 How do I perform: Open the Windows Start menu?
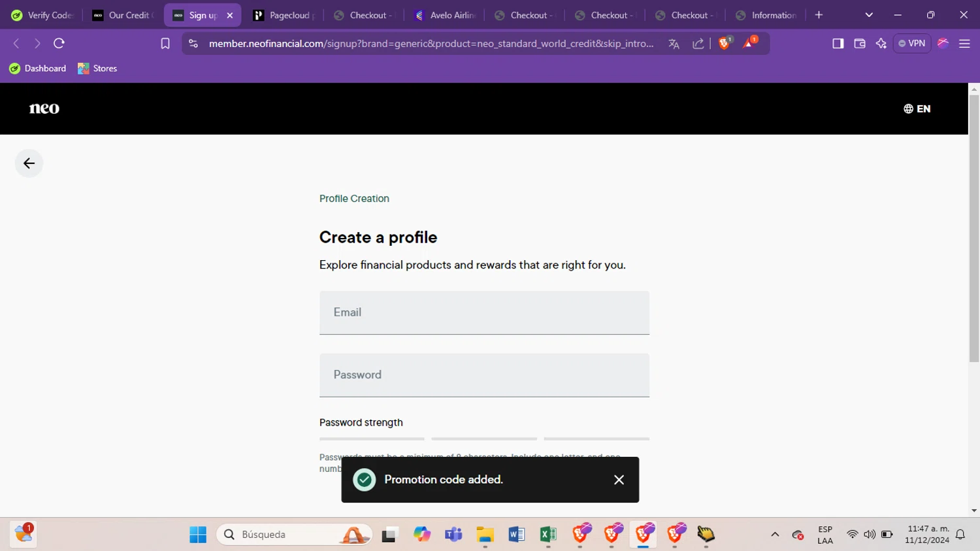(198, 535)
